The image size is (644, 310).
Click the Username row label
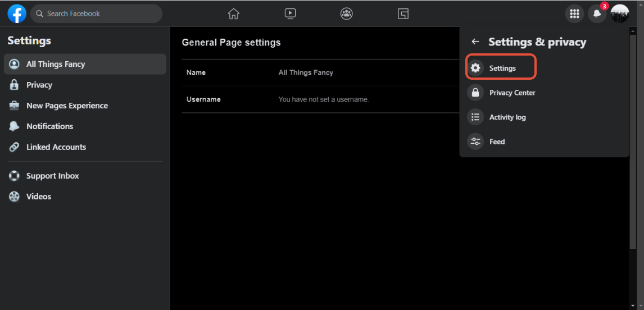tap(203, 99)
